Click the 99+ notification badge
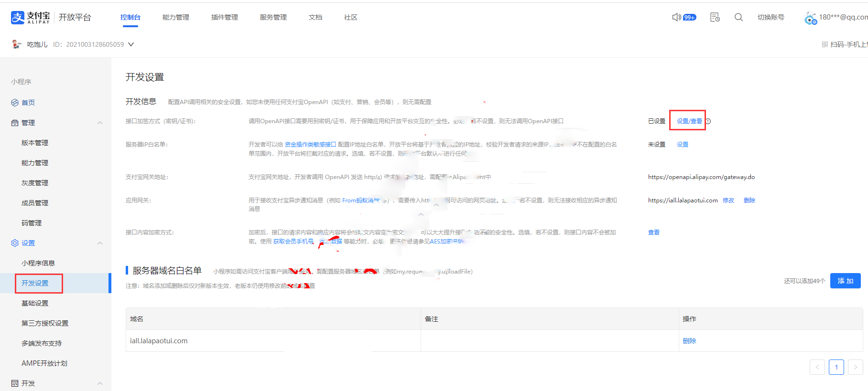This screenshot has height=391, width=868. pyautogui.click(x=690, y=17)
